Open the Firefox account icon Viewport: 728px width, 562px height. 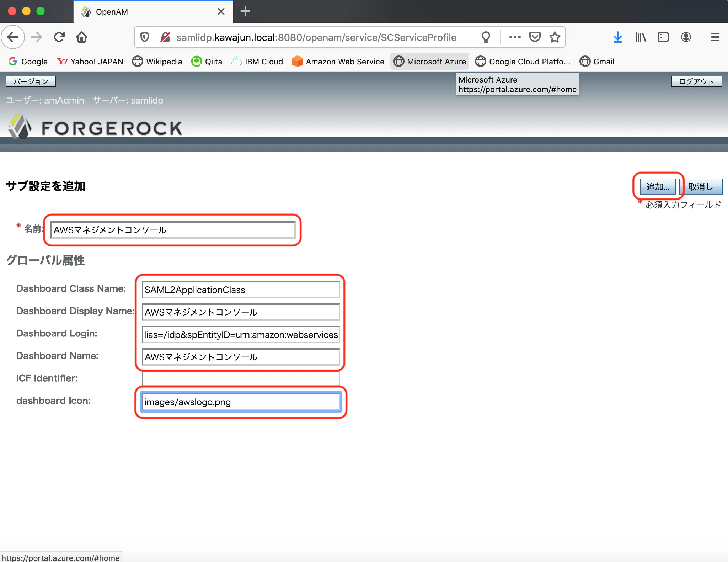pyautogui.click(x=686, y=37)
